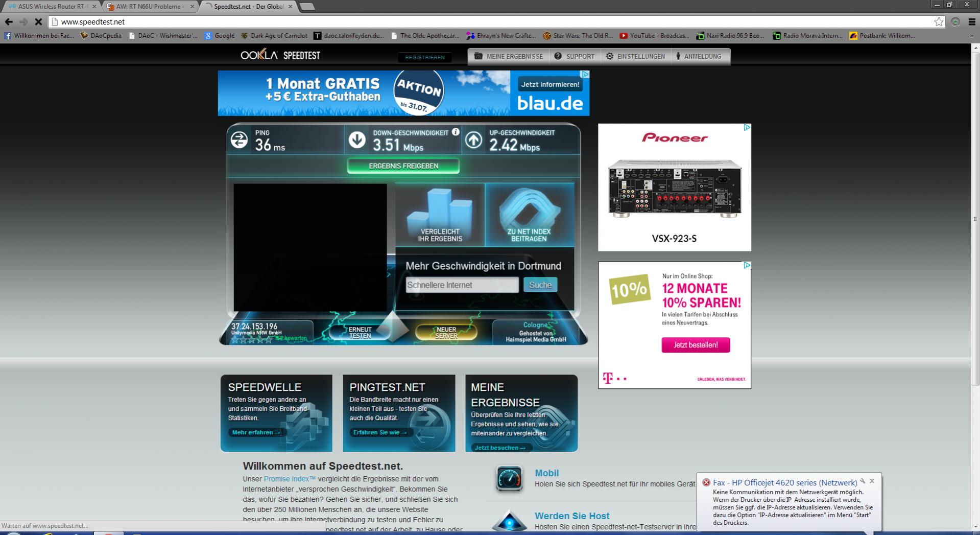The image size is (980, 535).
Task: Open the DAoCpedia bookmark
Action: pos(101,35)
